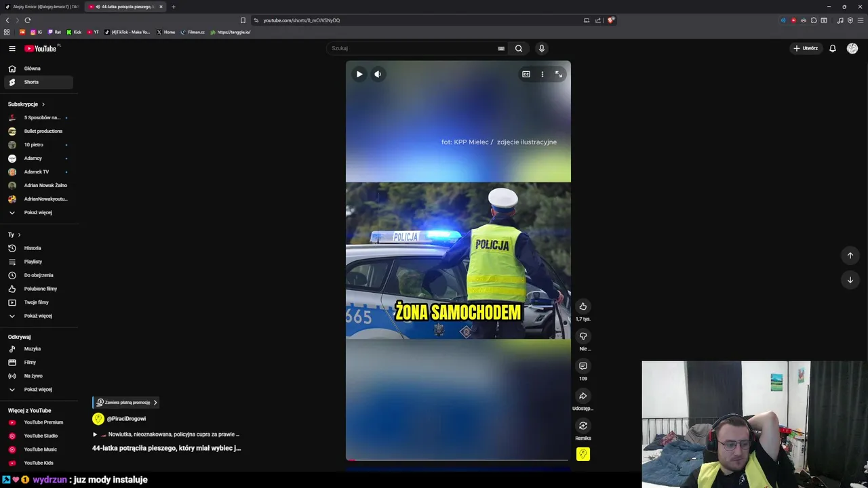This screenshot has height=488, width=868.
Task: Open Główna in the sidebar
Action: 39,68
